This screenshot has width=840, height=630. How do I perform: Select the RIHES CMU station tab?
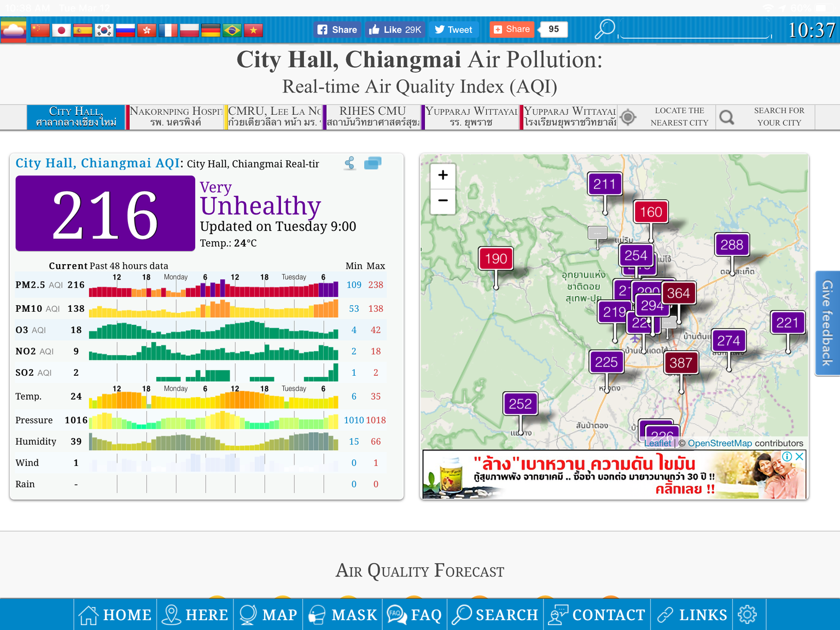coord(372,117)
